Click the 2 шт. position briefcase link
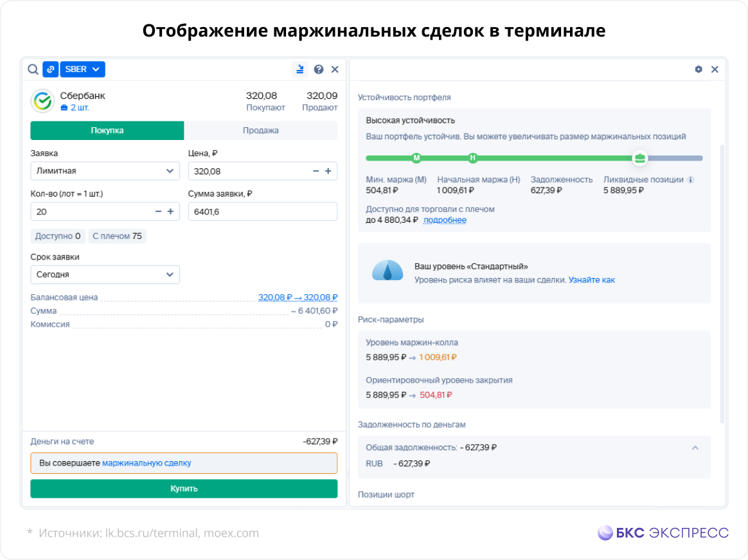Image resolution: width=748 pixels, height=560 pixels. click(75, 108)
